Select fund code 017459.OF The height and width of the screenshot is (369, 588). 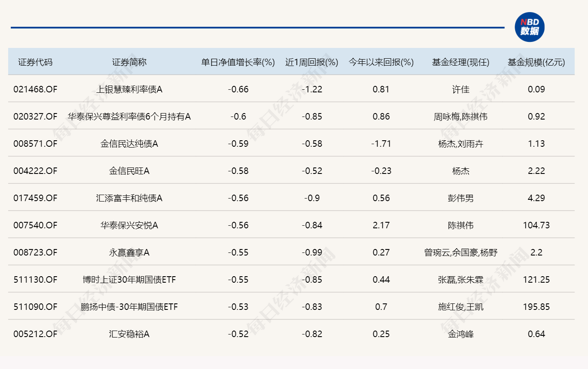(35, 198)
